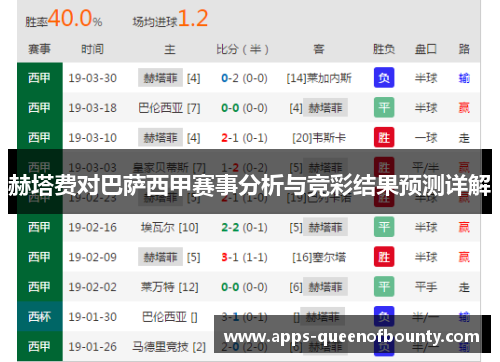
Task: Click 赢 result in 19-03-18 row
Action: pyautogui.click(x=464, y=108)
